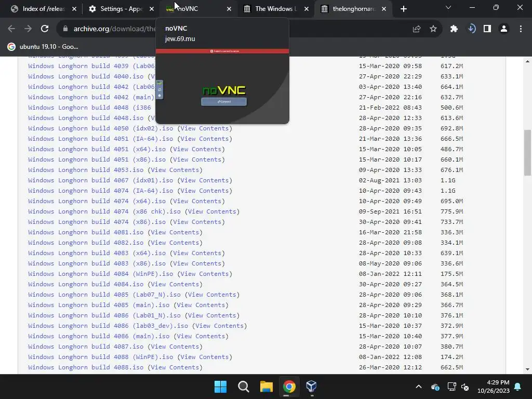
Task: Open the Chrome three-dot menu
Action: (521, 29)
